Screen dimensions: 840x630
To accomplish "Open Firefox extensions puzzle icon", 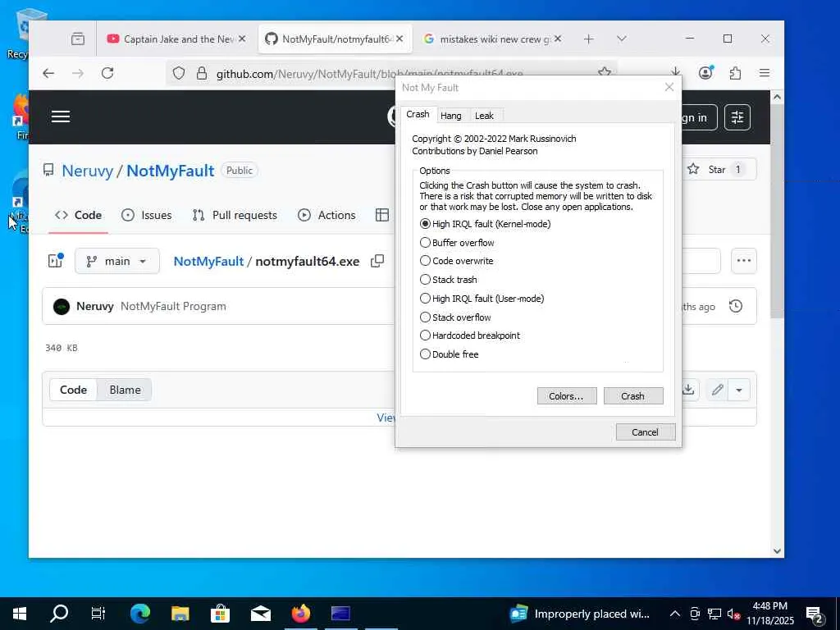I will pos(735,73).
